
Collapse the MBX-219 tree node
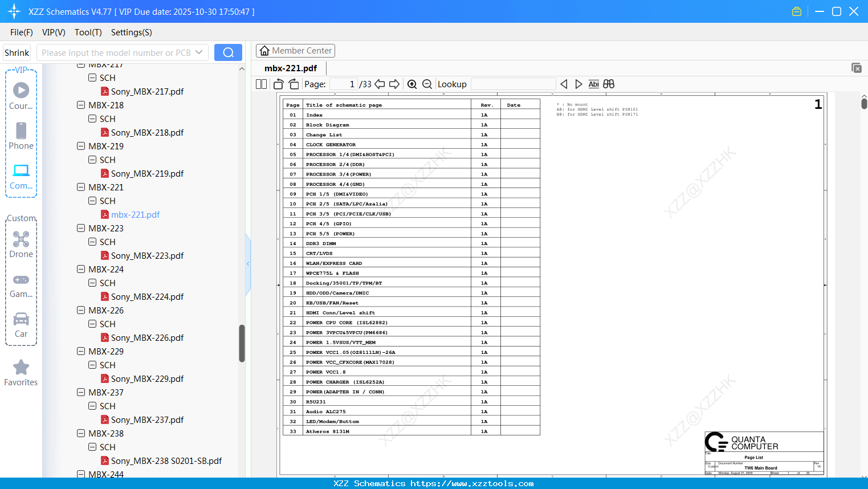[81, 146]
